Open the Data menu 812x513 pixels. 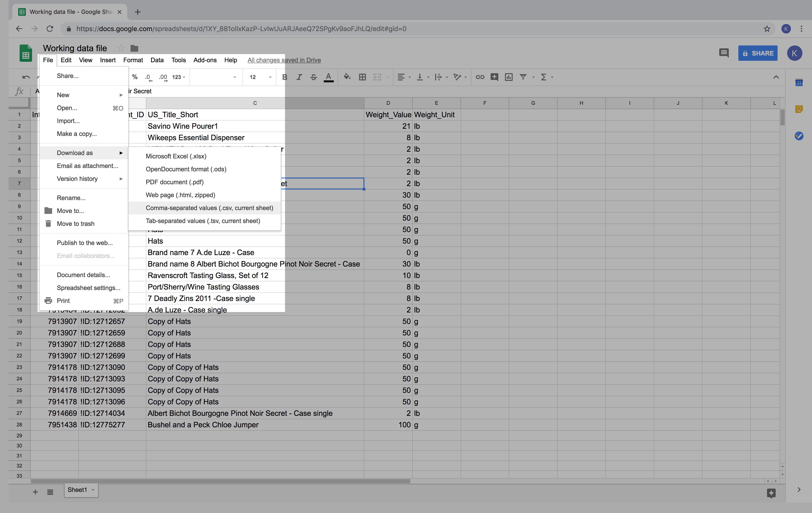pyautogui.click(x=157, y=60)
